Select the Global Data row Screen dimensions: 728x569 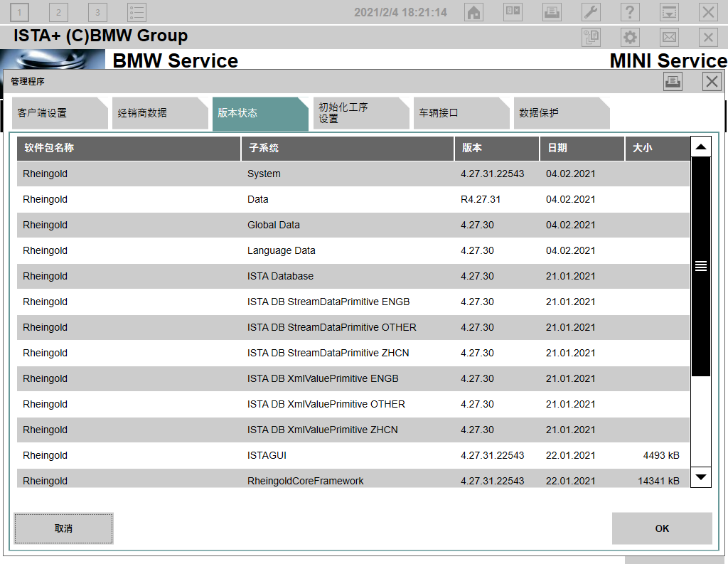353,225
